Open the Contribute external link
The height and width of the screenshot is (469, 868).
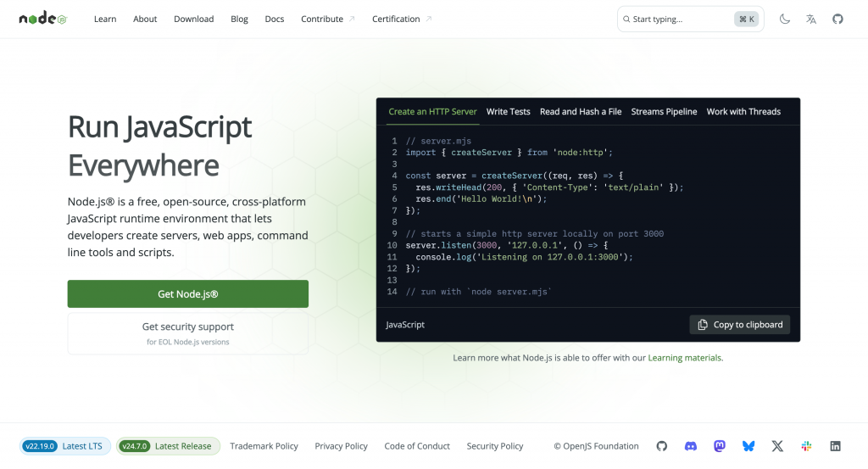point(328,19)
